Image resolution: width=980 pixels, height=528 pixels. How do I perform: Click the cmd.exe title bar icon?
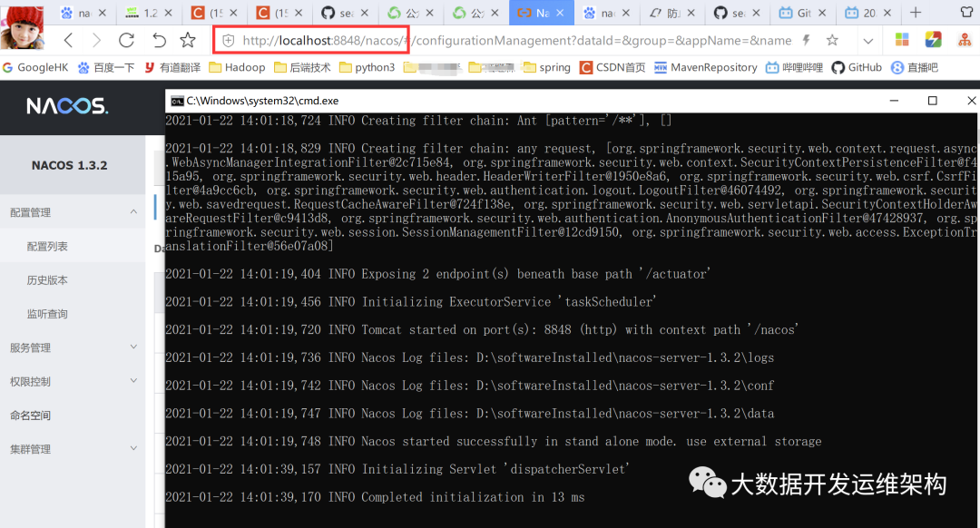pos(178,101)
